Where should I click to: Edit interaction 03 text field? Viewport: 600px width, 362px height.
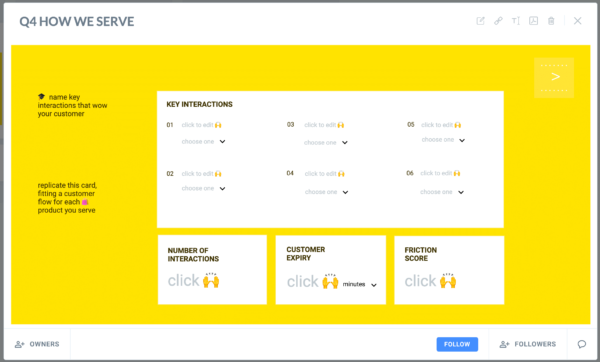pos(324,125)
